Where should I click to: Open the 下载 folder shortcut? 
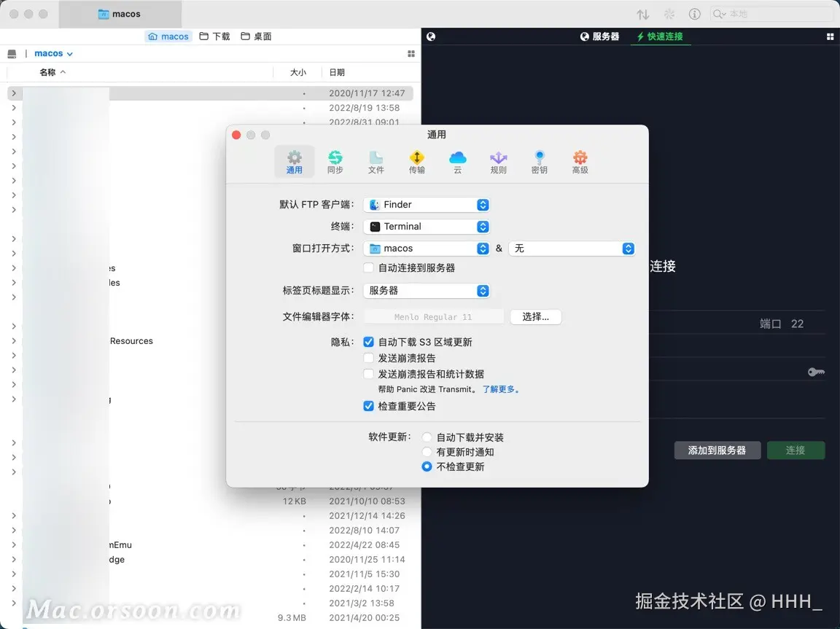[x=214, y=36]
